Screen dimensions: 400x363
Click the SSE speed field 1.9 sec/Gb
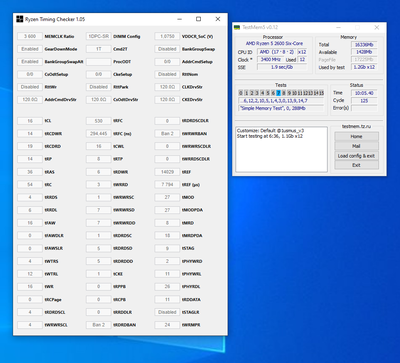[282, 67]
